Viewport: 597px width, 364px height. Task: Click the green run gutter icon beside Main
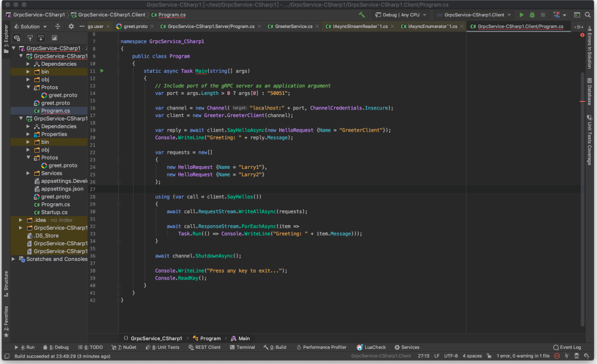click(102, 70)
